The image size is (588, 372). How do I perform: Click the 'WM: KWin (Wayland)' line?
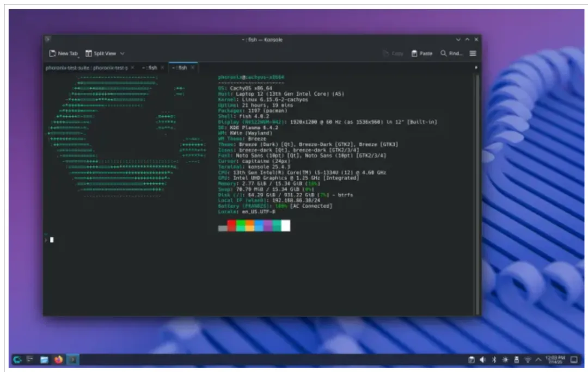245,133
